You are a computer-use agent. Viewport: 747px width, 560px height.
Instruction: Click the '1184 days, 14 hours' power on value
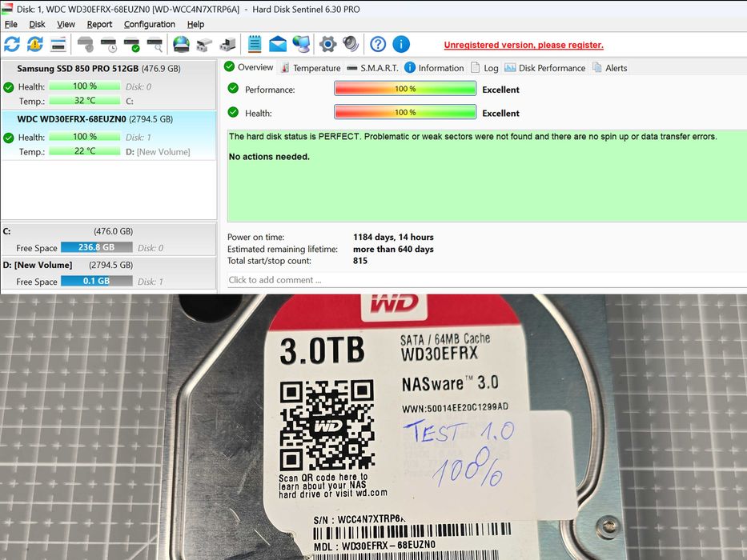[393, 237]
